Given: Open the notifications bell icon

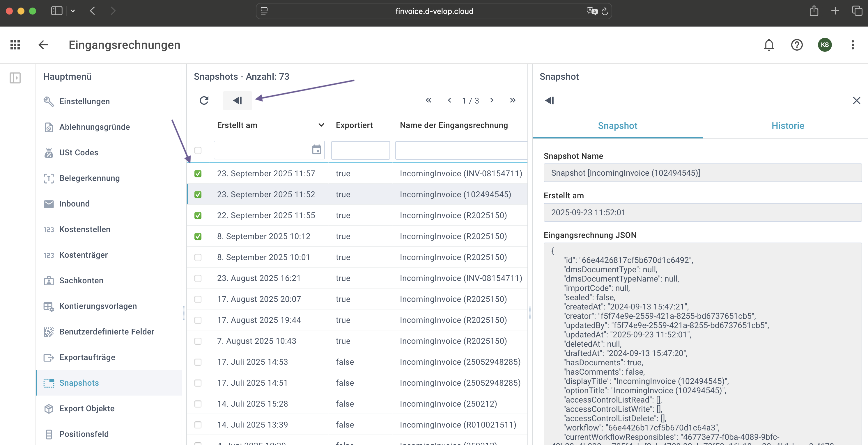Looking at the screenshot, I should pos(769,45).
